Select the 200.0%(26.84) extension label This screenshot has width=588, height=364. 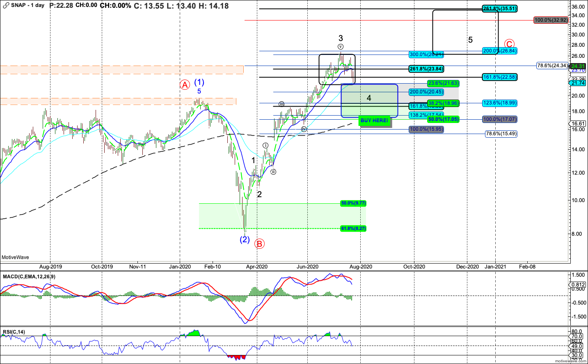pos(499,51)
